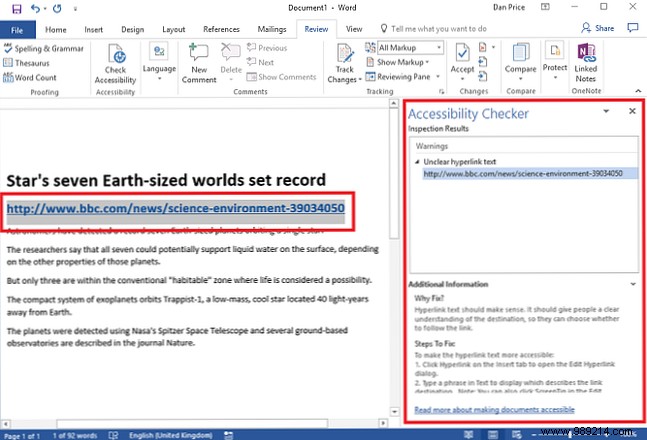Run Spelling & Grammar check
This screenshot has width=647, height=440.
(44, 49)
